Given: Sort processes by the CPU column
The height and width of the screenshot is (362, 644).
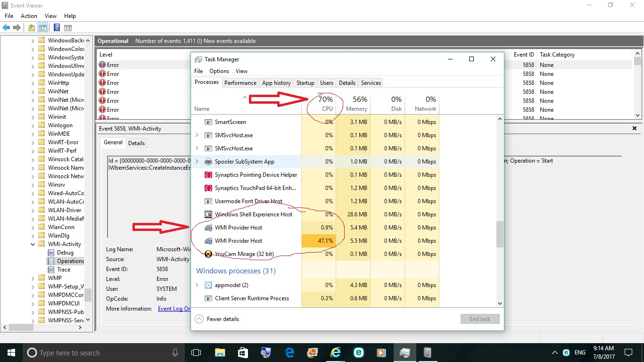Looking at the screenshot, I should click(319, 104).
